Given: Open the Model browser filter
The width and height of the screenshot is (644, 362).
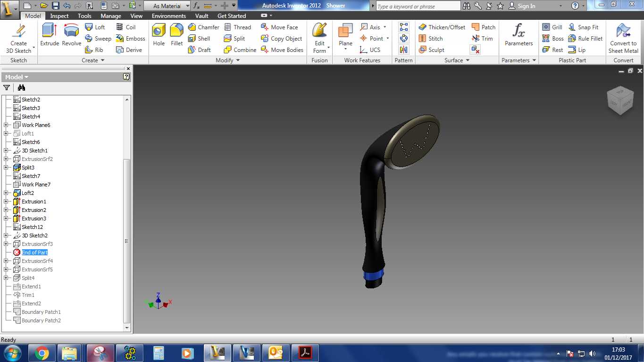Looking at the screenshot, I should [x=7, y=87].
